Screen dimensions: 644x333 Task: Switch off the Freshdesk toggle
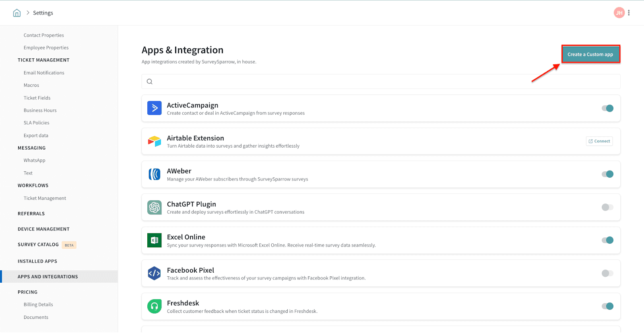(x=607, y=306)
